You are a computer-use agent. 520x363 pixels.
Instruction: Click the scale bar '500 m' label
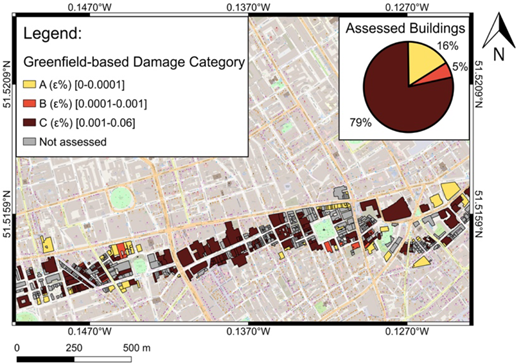coord(137,348)
